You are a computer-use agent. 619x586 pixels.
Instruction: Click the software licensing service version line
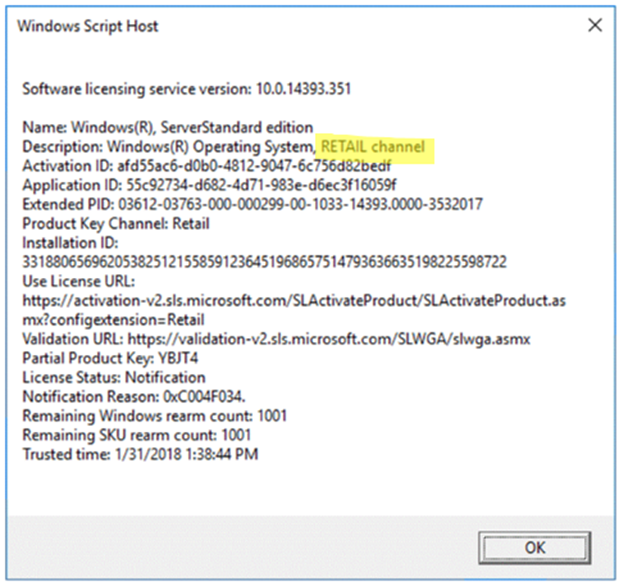186,89
